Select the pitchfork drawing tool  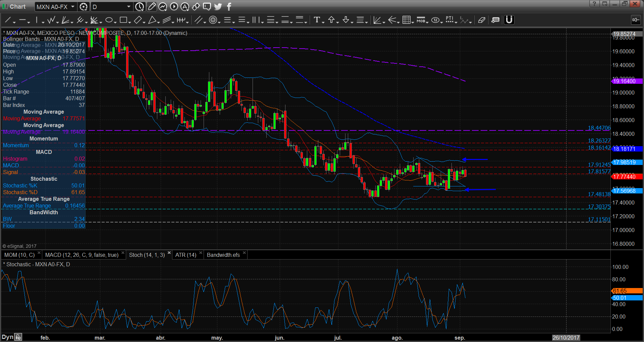(x=80, y=20)
